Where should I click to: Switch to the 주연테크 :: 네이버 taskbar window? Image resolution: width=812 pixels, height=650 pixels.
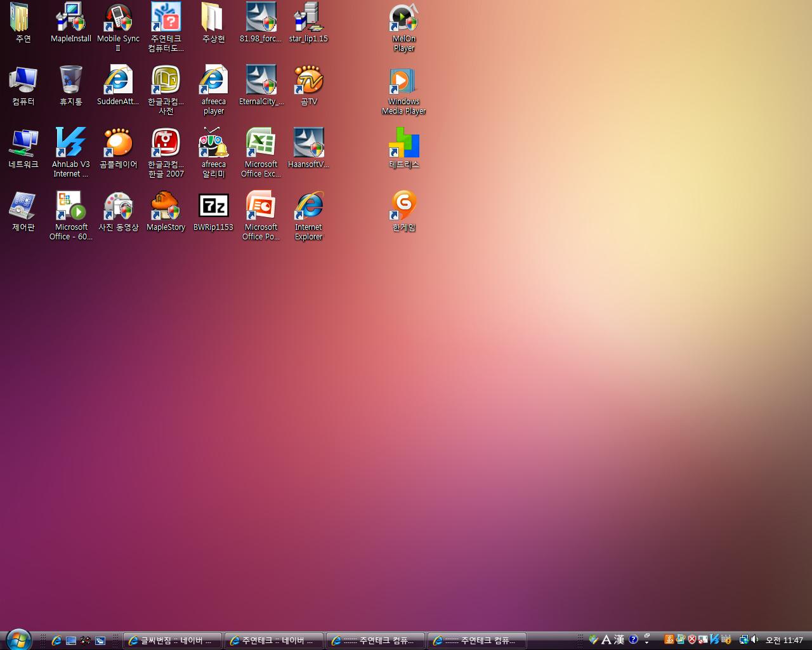click(273, 640)
